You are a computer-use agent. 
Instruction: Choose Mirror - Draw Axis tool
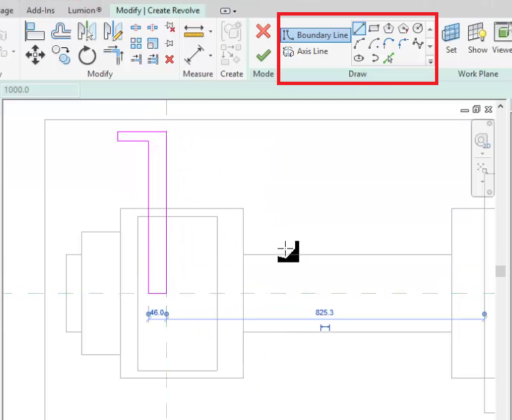point(113,31)
